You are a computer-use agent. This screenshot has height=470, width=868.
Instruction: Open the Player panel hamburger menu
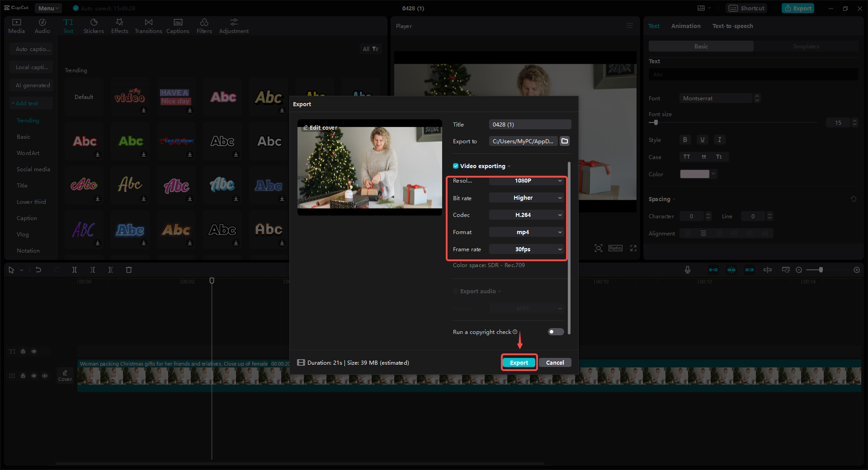tap(630, 26)
